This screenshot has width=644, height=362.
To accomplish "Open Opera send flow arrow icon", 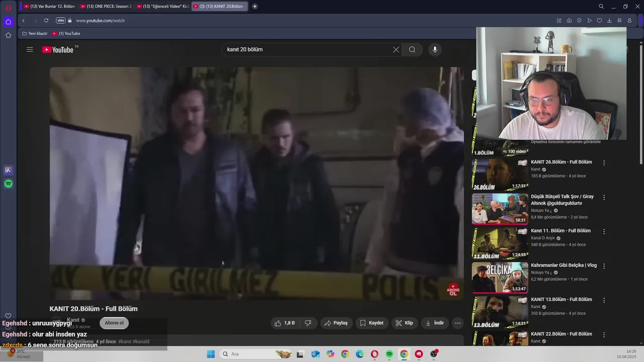I will coord(589,21).
